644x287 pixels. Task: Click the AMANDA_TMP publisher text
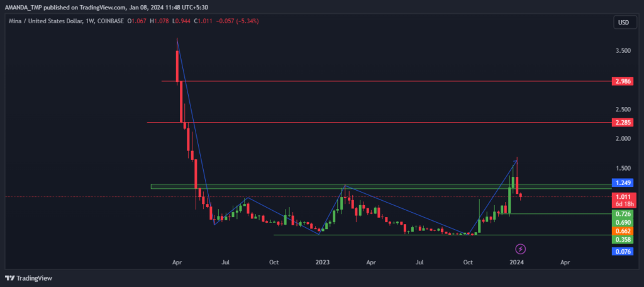click(23, 7)
